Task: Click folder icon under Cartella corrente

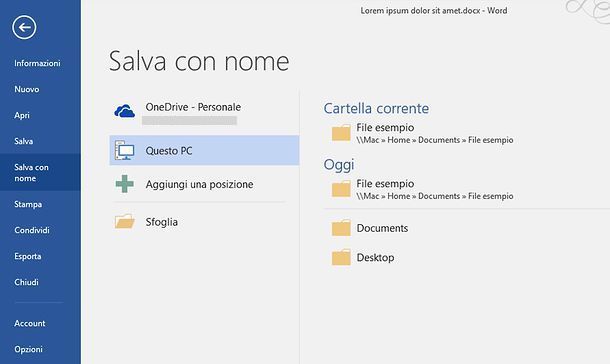Action: click(341, 133)
